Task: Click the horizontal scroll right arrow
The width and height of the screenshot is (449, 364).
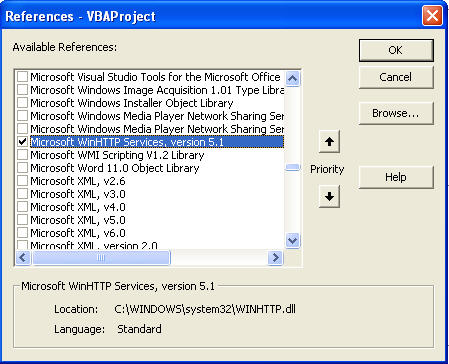Action: [275, 257]
